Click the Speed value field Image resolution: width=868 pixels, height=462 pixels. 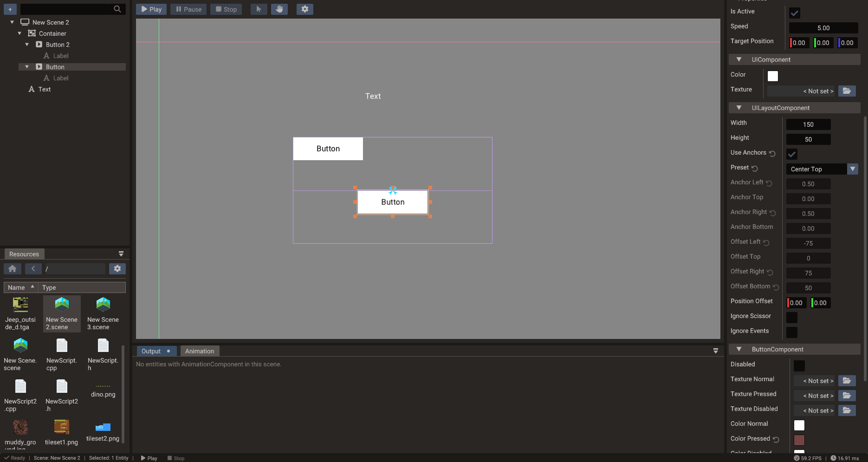click(x=823, y=28)
